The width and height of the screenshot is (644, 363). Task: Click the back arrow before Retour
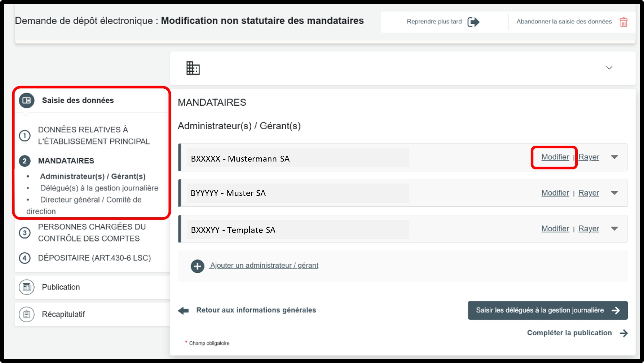183,311
